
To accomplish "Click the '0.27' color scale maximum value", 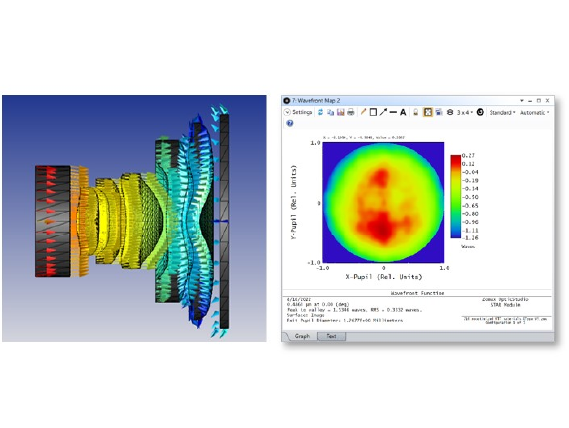I will [x=468, y=155].
